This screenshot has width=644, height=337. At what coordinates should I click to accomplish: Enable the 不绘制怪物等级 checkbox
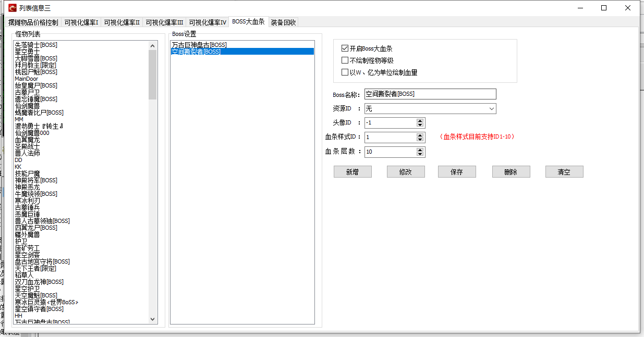(345, 60)
